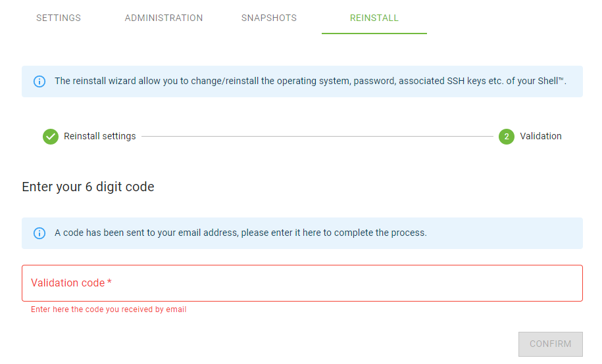Click the green underline beneath the Reinstall tab

coord(374,33)
